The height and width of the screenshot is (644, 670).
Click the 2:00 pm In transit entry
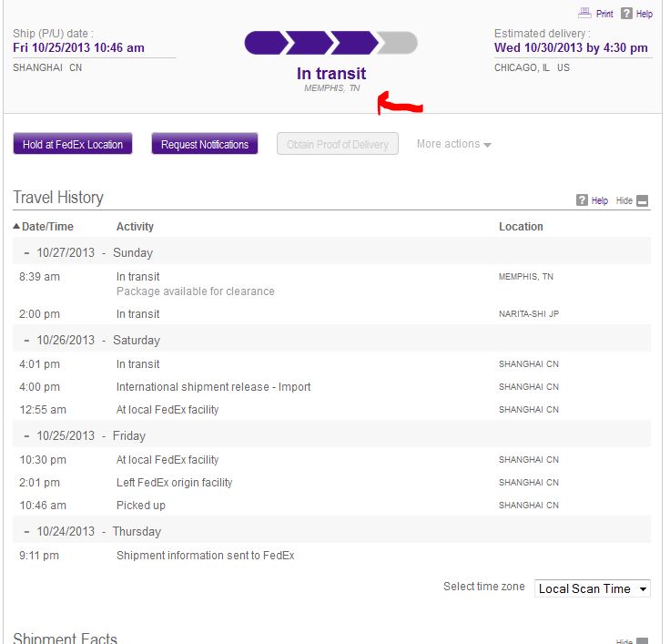click(137, 314)
